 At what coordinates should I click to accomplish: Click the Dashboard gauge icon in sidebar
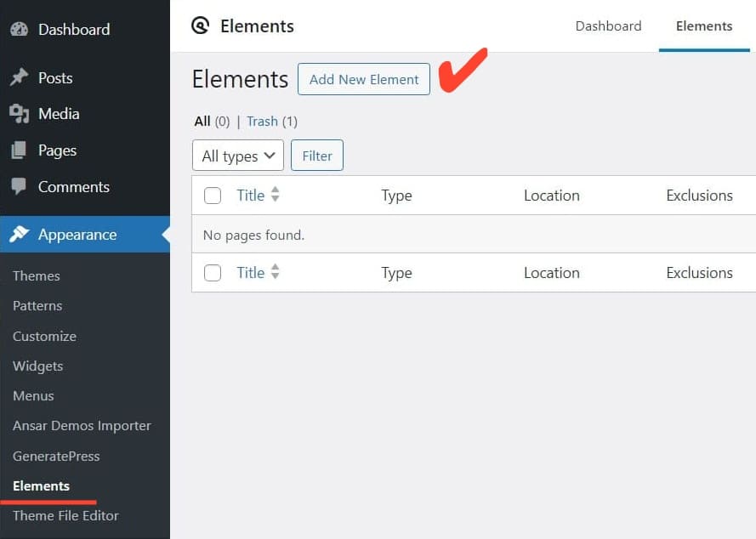(x=20, y=30)
